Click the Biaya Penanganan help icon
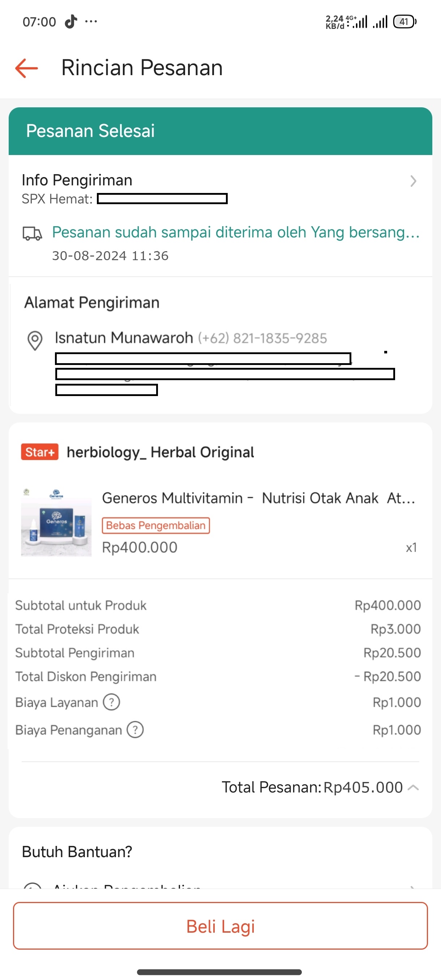Viewport: 441px width, 980px height. (x=135, y=730)
